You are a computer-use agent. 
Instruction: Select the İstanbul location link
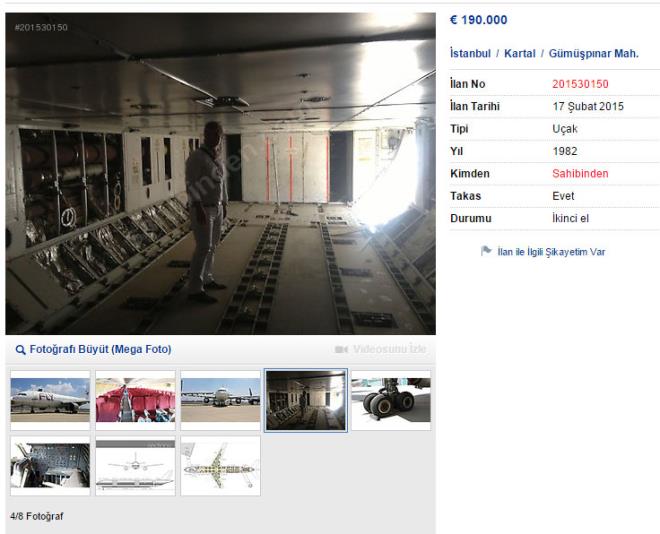point(470,53)
